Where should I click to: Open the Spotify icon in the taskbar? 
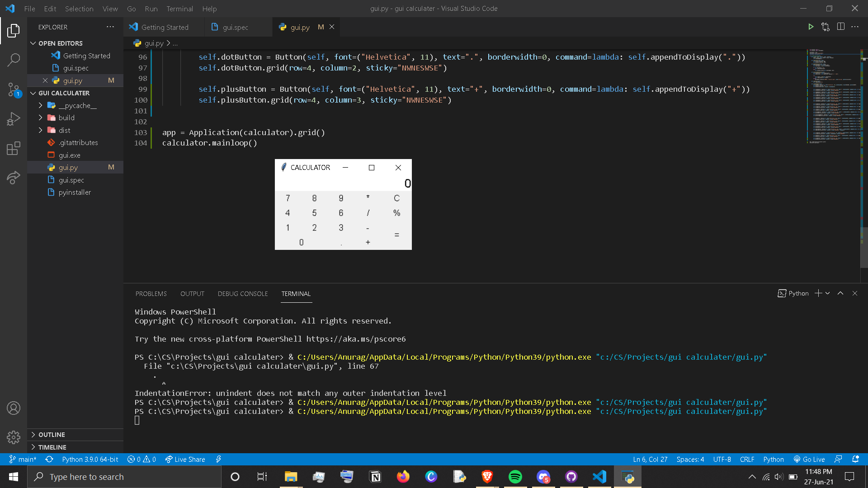[515, 477]
